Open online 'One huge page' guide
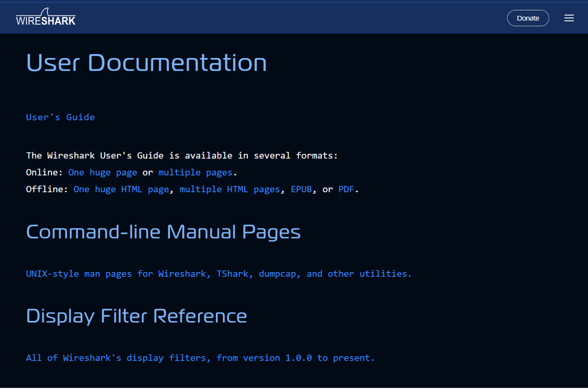This screenshot has height=392, width=588. tap(103, 172)
